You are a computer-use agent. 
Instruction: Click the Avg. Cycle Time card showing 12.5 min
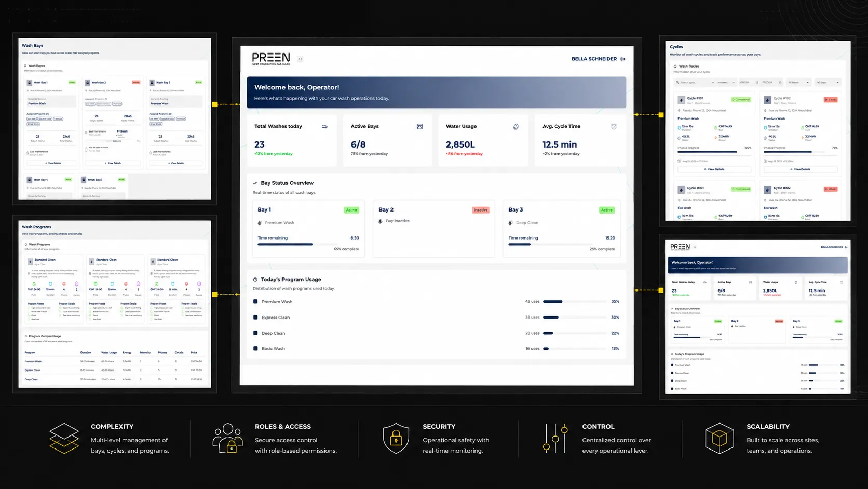tap(580, 141)
